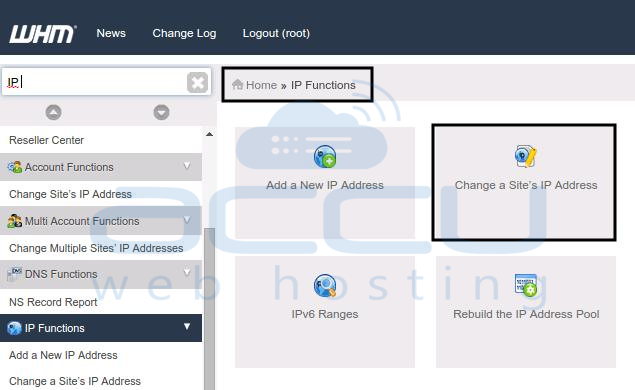Click the IP Functions globe icon
Viewport: 635px width, 390px height.
[14, 328]
